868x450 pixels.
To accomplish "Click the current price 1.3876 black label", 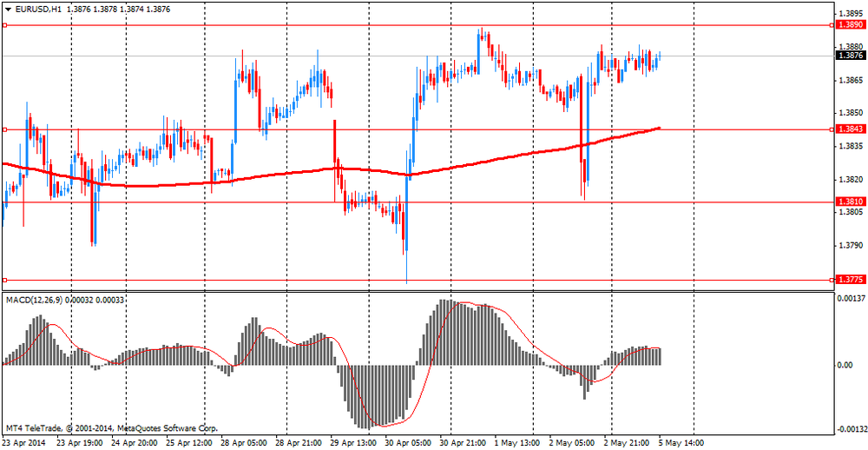I will click(850, 56).
